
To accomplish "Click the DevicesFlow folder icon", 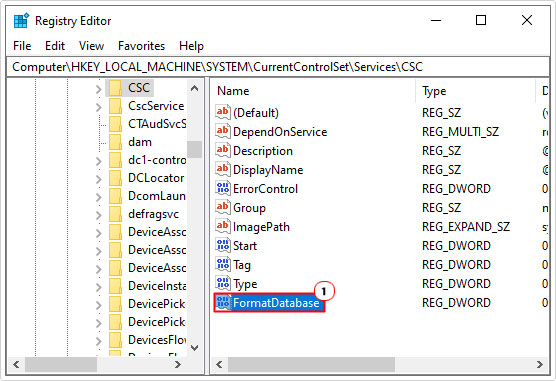I will 116,340.
